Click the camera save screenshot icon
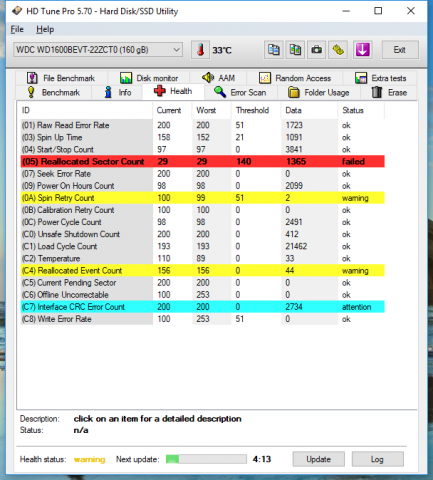 coord(316,50)
